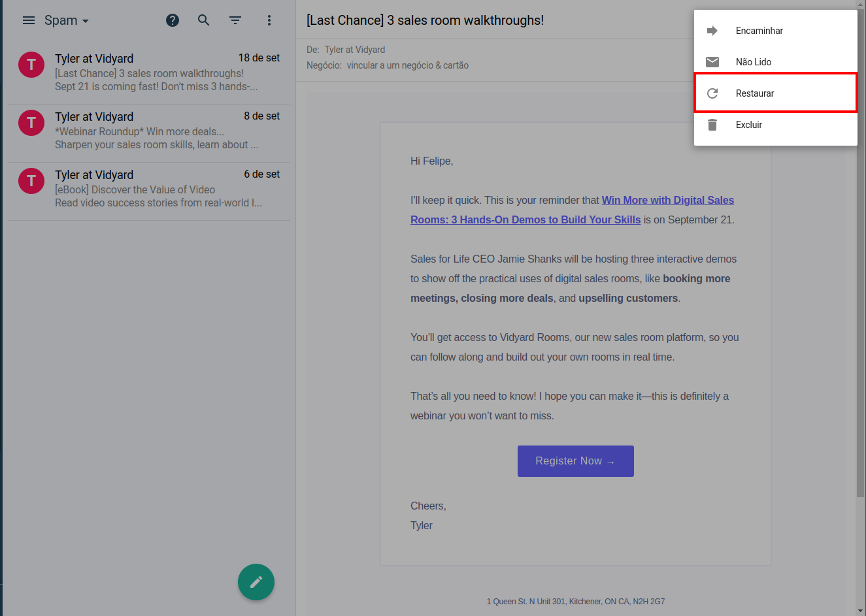Click the help question mark icon

pyautogui.click(x=173, y=20)
